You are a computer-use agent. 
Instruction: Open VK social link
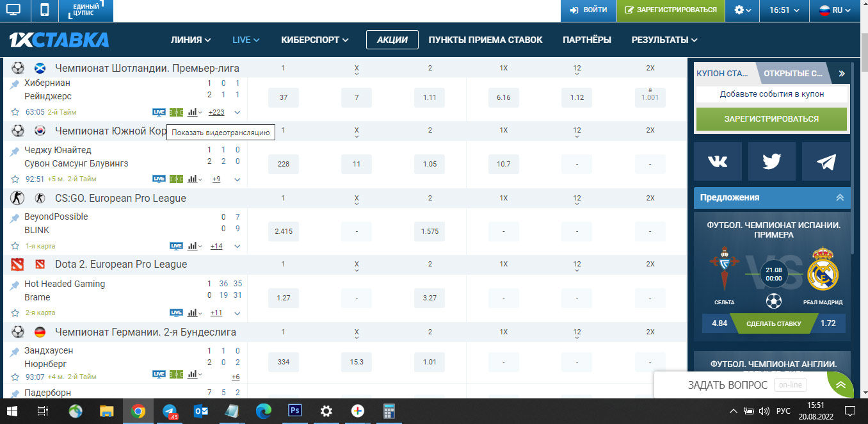coord(718,161)
